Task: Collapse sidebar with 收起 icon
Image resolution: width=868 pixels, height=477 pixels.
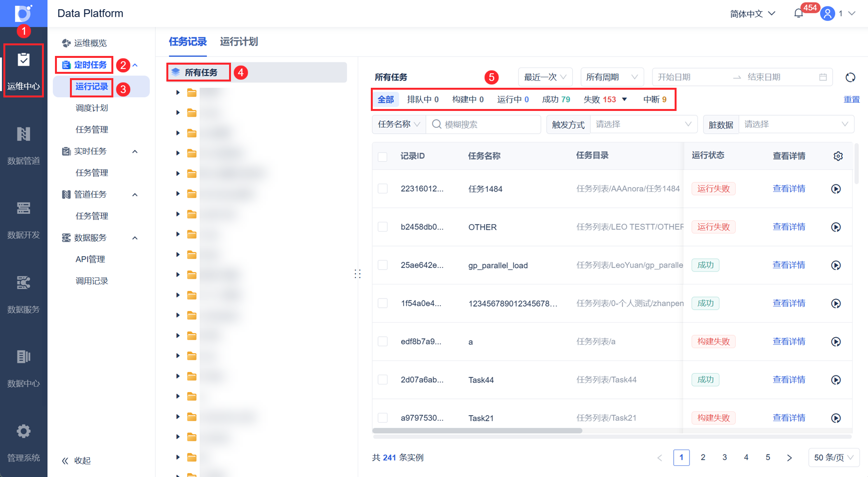Action: click(x=65, y=461)
